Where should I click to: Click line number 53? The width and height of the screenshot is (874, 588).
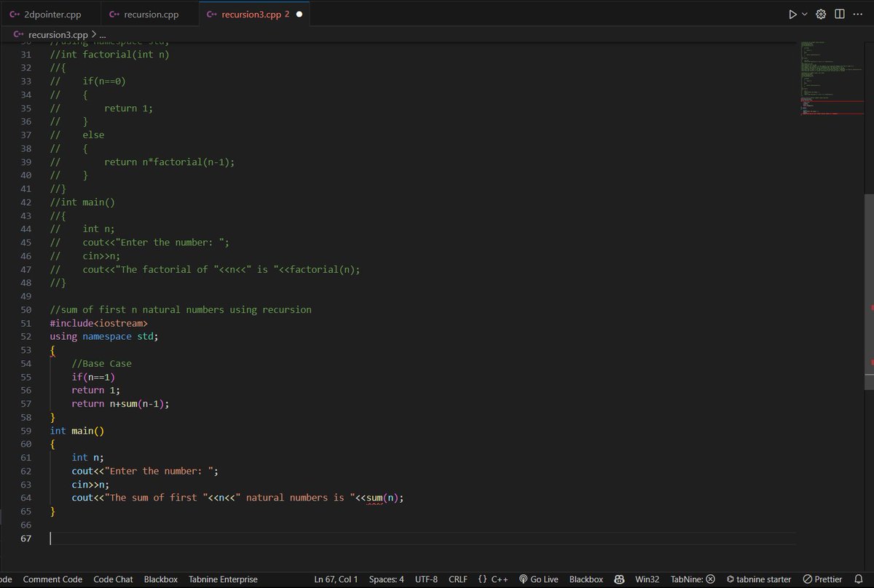[25, 350]
